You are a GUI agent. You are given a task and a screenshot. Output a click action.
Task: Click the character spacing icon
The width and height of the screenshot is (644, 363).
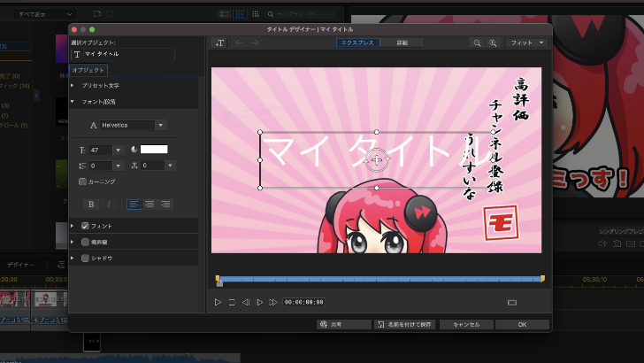134,166
